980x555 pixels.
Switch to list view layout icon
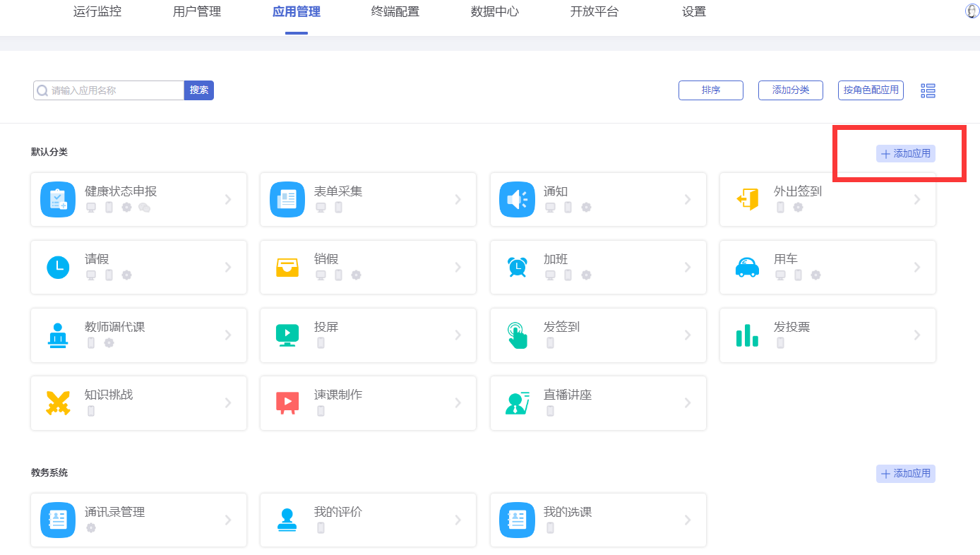[928, 90]
